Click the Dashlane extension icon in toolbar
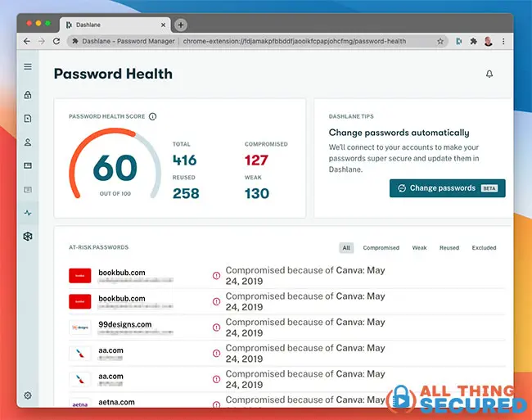This screenshot has height=420, width=532. [x=458, y=42]
